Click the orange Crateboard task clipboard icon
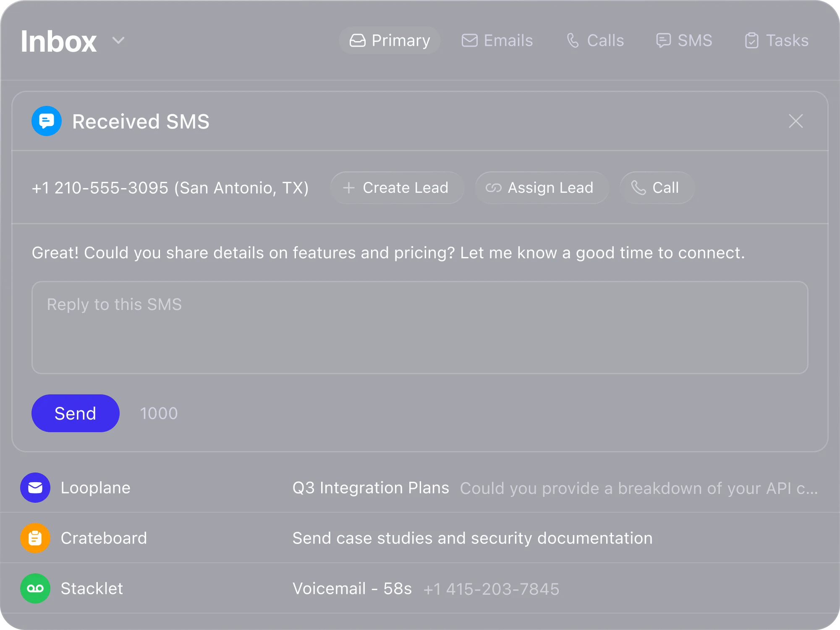840x630 pixels. coord(35,538)
